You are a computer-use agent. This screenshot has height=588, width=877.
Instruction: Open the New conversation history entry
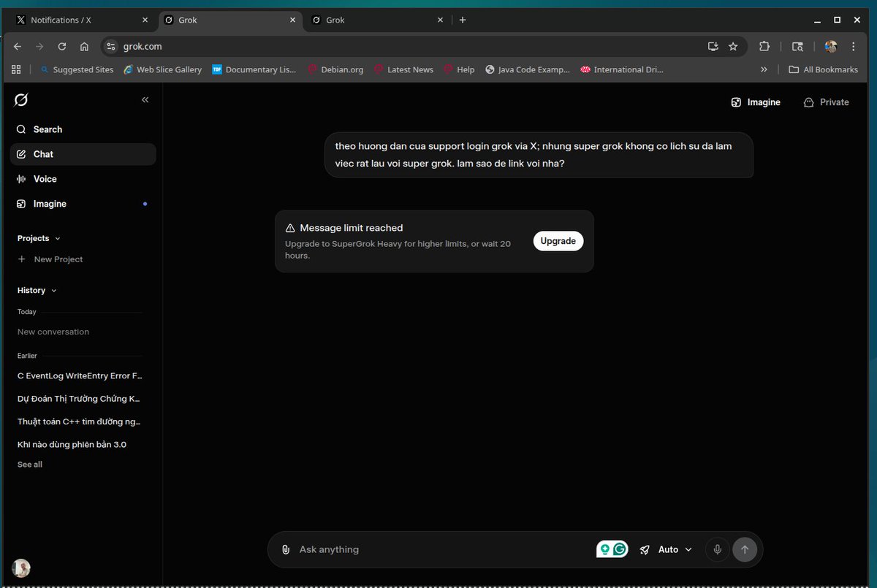53,332
